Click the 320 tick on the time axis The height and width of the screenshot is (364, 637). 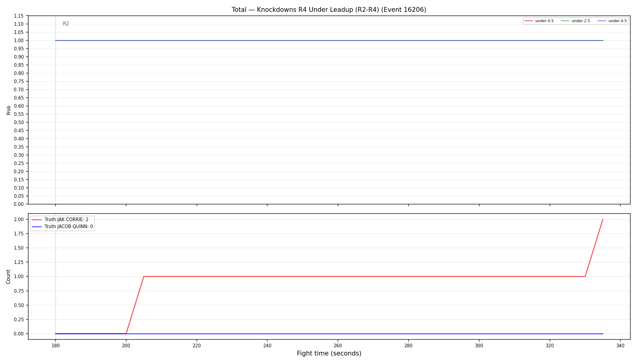[x=550, y=345]
